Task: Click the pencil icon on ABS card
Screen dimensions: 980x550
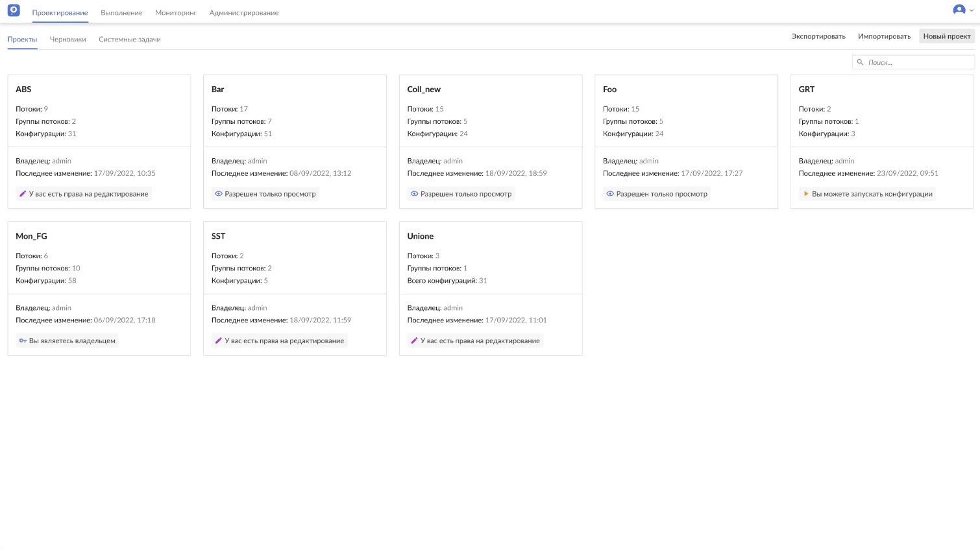Action: point(23,194)
